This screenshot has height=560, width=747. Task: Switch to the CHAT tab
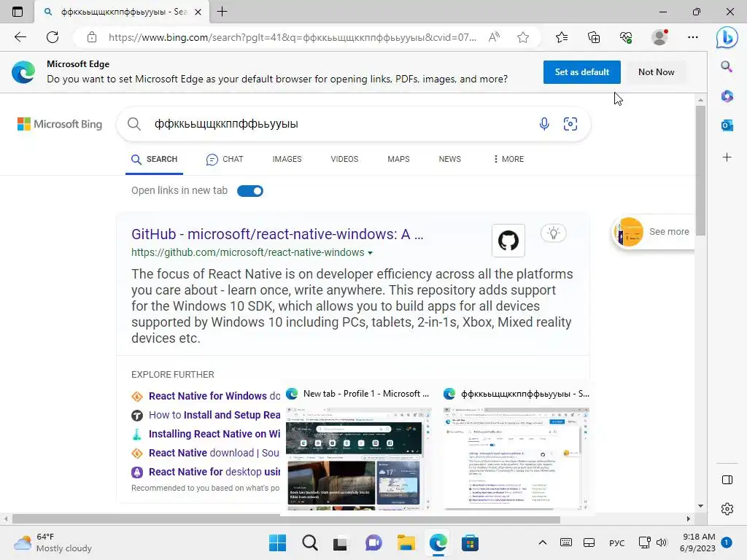[225, 159]
